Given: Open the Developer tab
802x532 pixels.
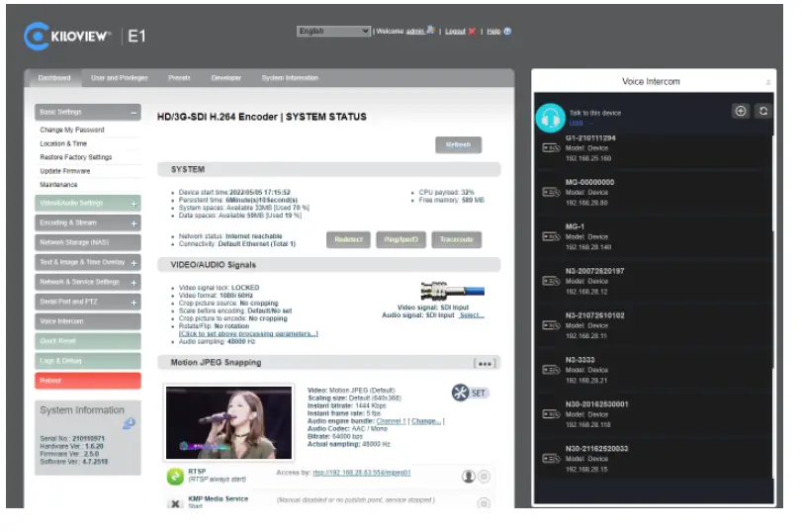Looking at the screenshot, I should (x=226, y=78).
